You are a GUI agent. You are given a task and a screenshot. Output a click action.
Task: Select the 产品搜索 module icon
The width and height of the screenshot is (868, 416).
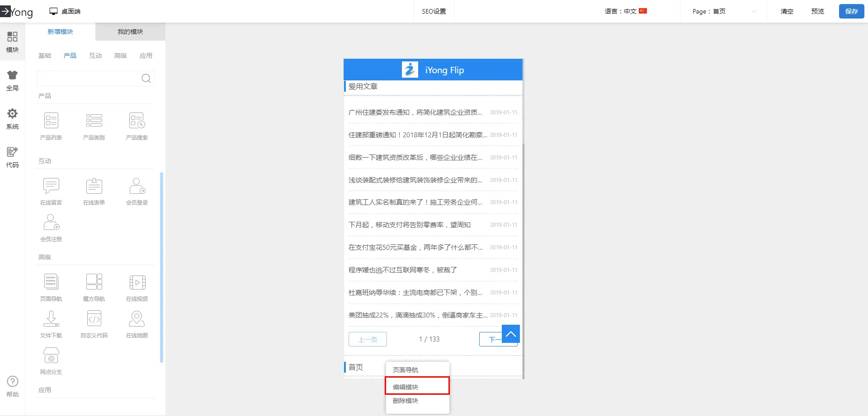click(137, 121)
